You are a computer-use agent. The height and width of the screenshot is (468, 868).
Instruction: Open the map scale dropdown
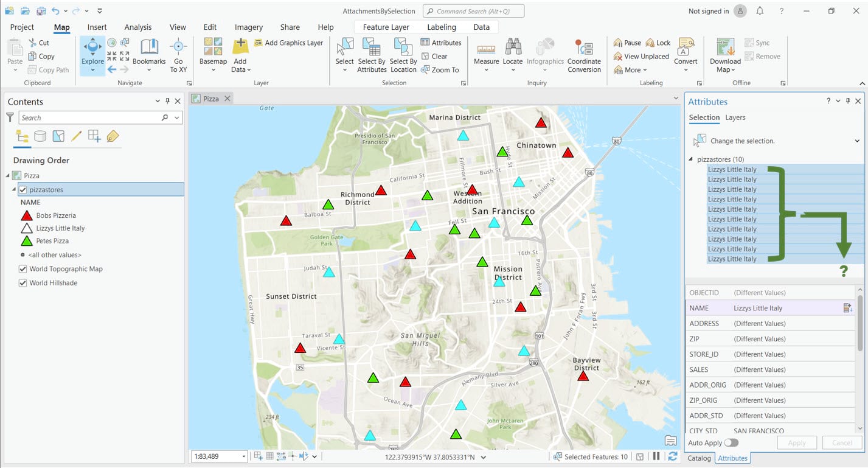(x=243, y=456)
